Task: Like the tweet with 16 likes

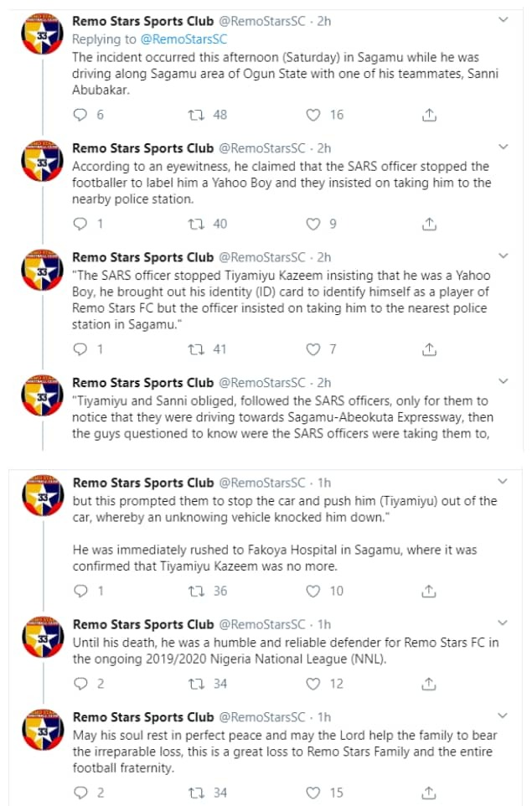Action: pyautogui.click(x=313, y=115)
